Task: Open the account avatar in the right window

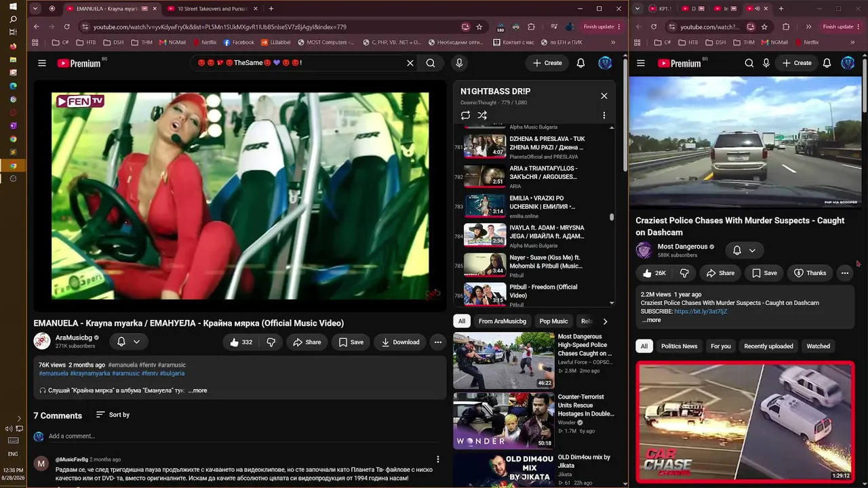Action: pos(848,63)
